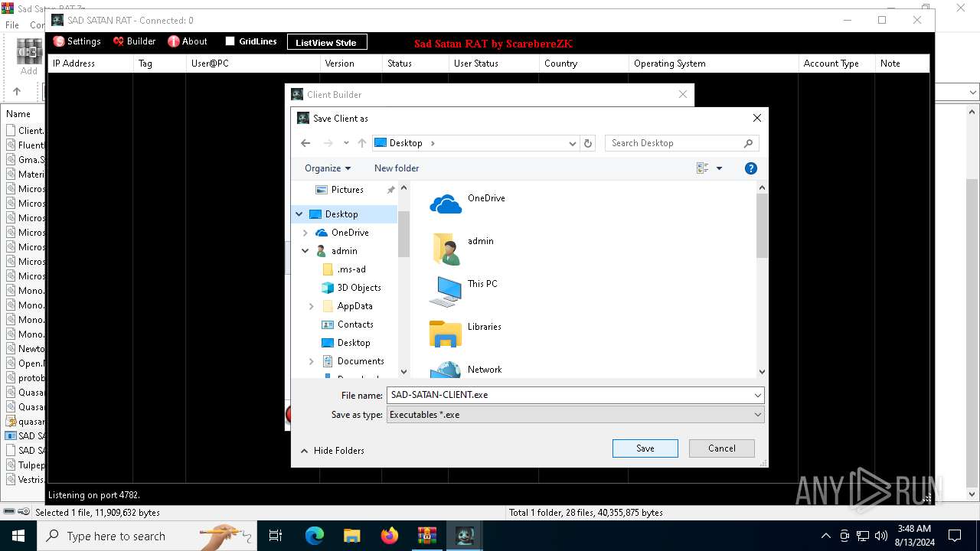The width and height of the screenshot is (980, 551).
Task: Sort by the IP Address column header
Action: pos(90,64)
